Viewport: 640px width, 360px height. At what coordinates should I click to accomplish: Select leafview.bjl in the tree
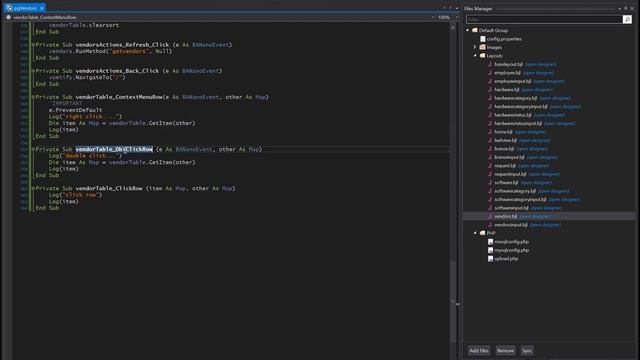point(506,140)
